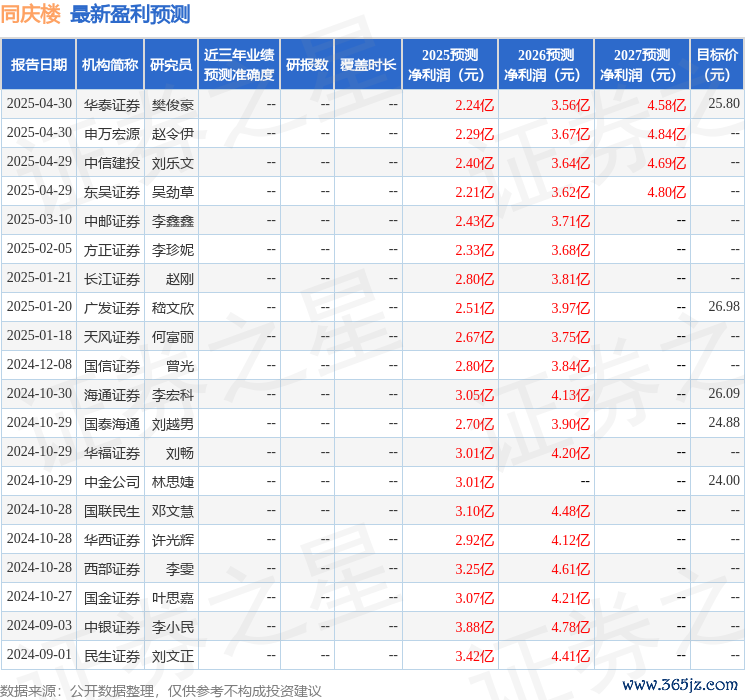Click the 4.61亿 forecast value
This screenshot has width=745, height=700.
571,569
